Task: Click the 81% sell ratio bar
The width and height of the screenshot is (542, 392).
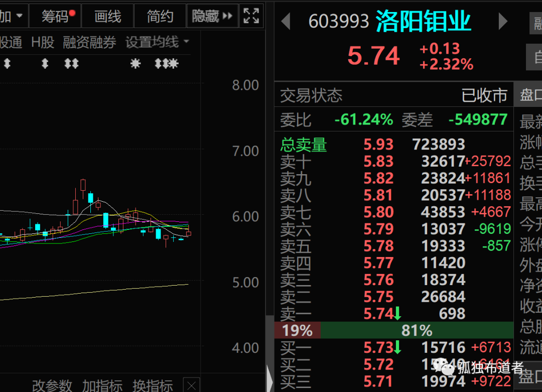Action: tap(417, 330)
